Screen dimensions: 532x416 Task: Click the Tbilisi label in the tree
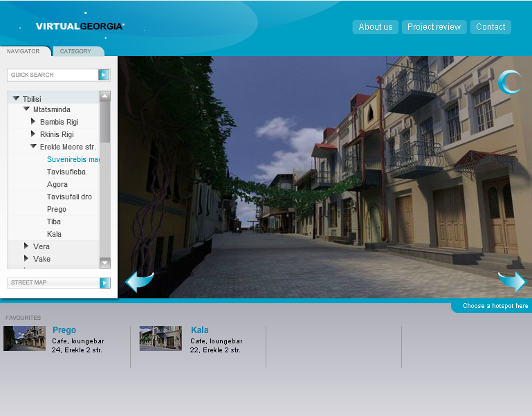(32, 99)
